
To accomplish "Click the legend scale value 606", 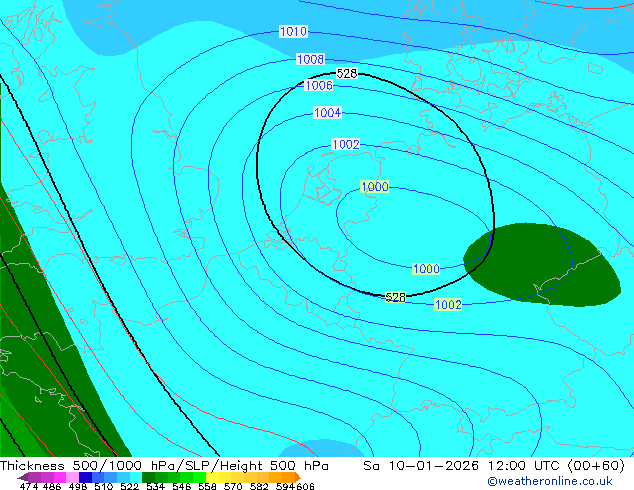I will pos(305,486).
